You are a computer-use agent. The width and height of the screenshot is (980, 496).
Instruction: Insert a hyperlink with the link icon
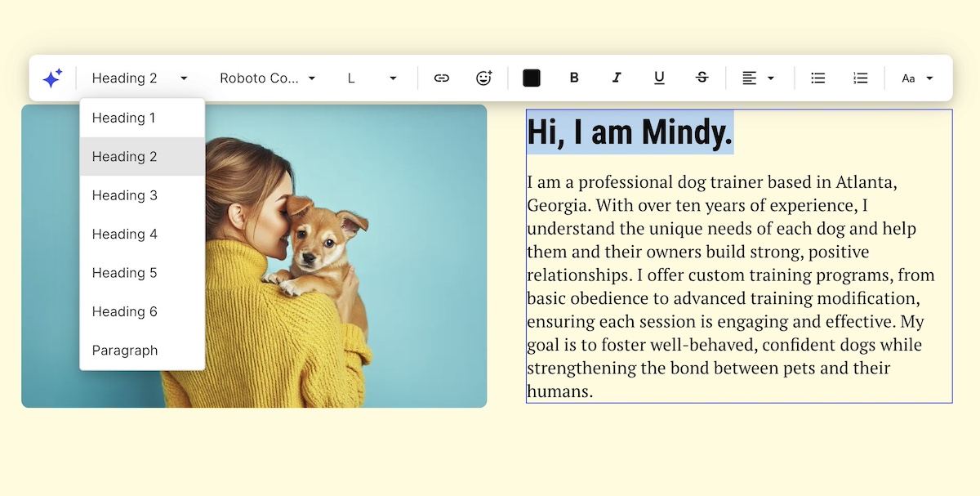pyautogui.click(x=442, y=78)
